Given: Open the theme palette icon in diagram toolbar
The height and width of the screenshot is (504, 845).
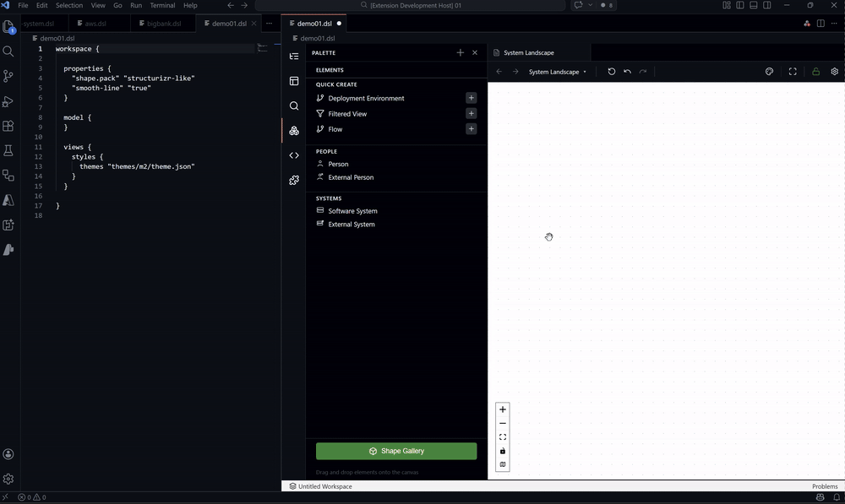Looking at the screenshot, I should point(769,72).
